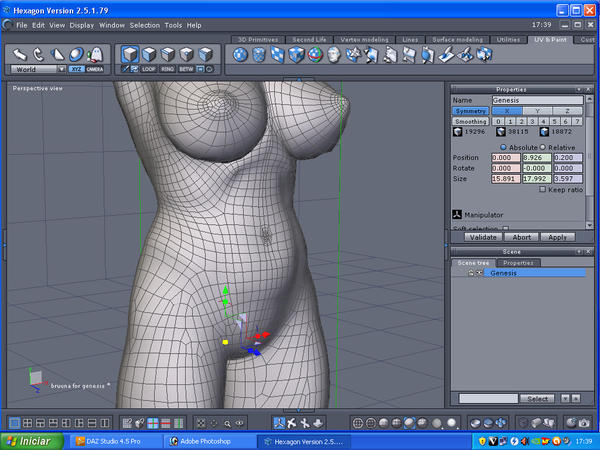Open the World coordinate dropdown
This screenshot has width=600, height=450.
[x=38, y=69]
